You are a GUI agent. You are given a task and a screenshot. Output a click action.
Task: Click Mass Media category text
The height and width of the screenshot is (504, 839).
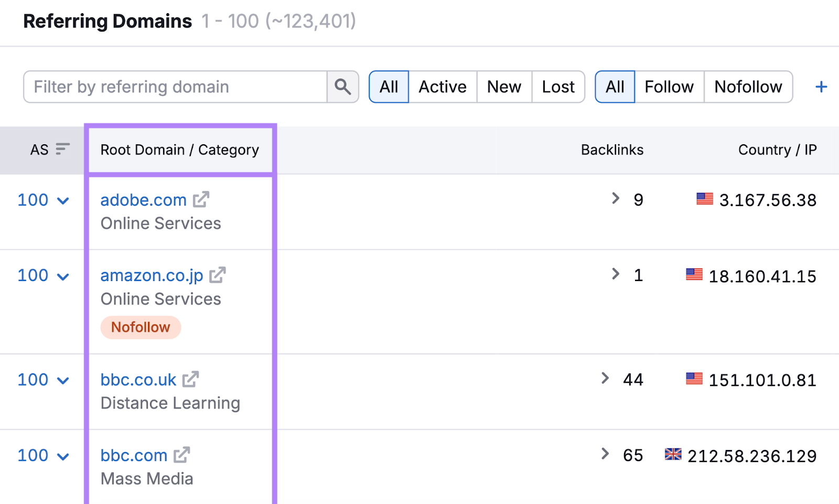click(147, 479)
